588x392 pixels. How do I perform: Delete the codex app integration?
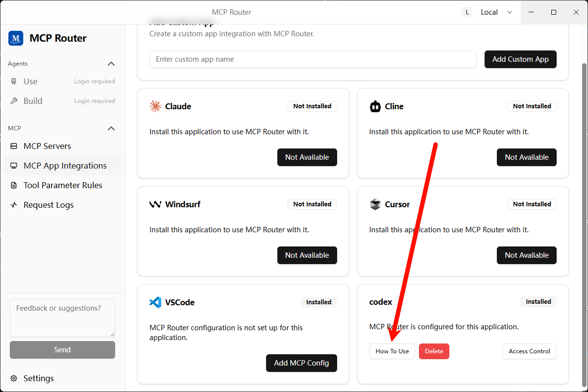click(x=434, y=351)
